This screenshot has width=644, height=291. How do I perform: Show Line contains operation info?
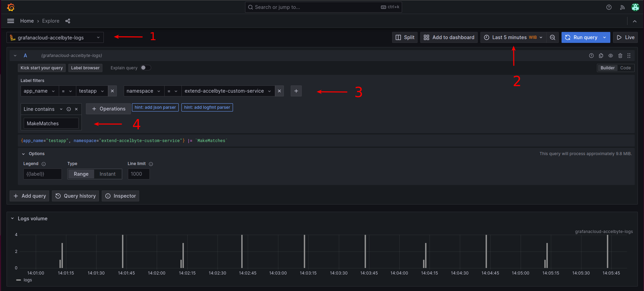[x=69, y=109]
